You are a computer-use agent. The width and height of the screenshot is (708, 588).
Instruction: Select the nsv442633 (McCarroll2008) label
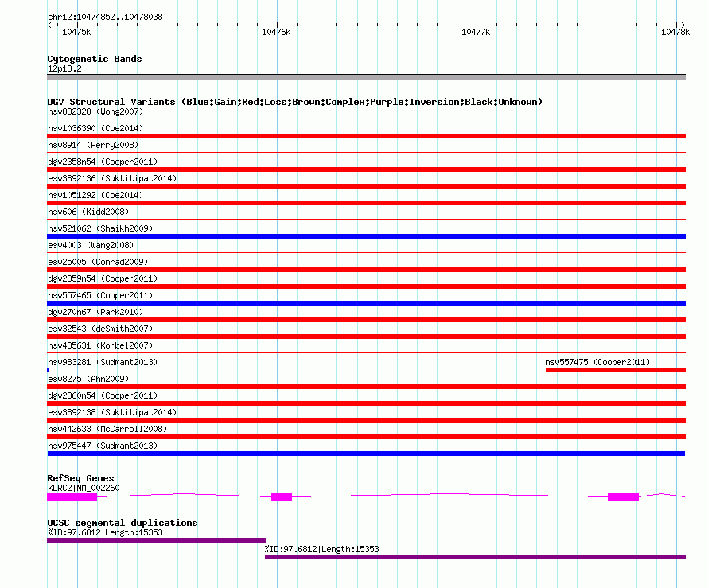pos(107,429)
